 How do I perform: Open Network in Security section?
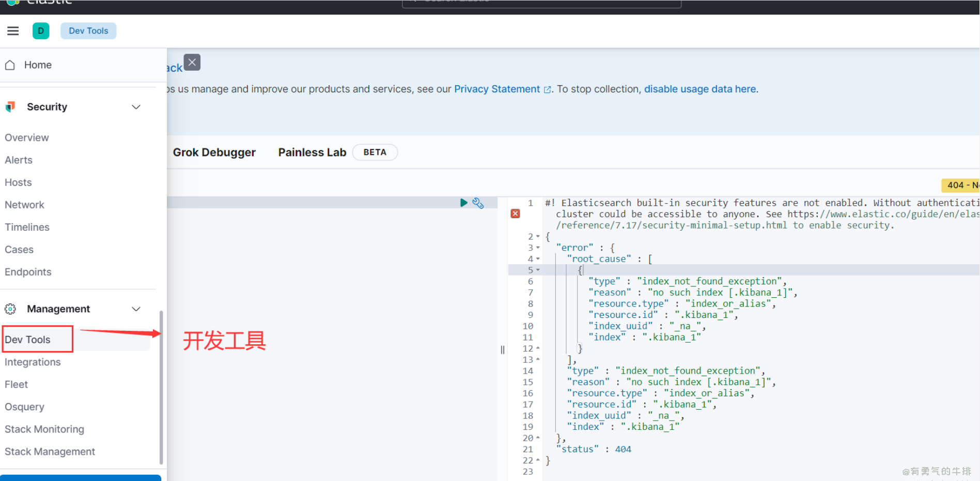point(24,205)
